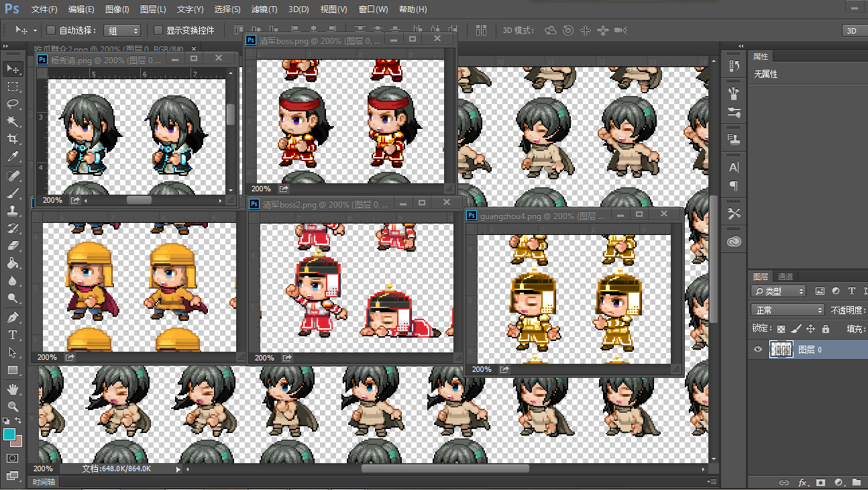Hide 图层 0 with the eye icon
The height and width of the screenshot is (490, 868).
[758, 349]
